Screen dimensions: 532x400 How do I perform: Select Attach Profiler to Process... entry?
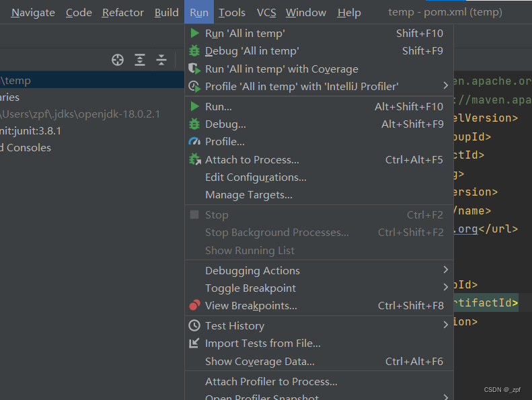point(319,381)
